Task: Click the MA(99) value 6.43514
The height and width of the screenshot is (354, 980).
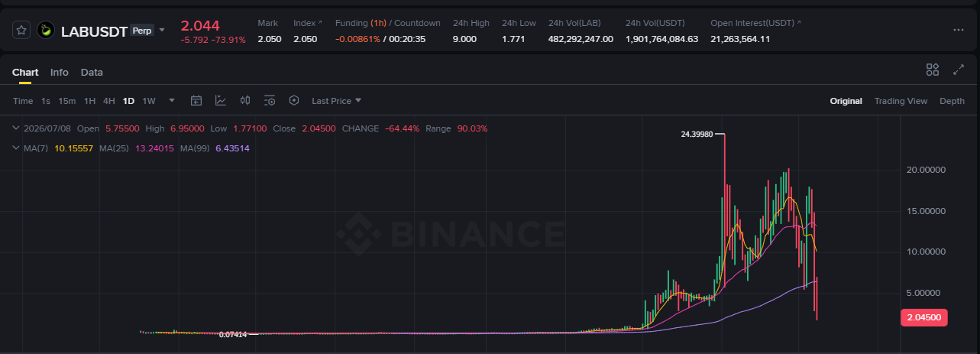Action: click(x=233, y=148)
